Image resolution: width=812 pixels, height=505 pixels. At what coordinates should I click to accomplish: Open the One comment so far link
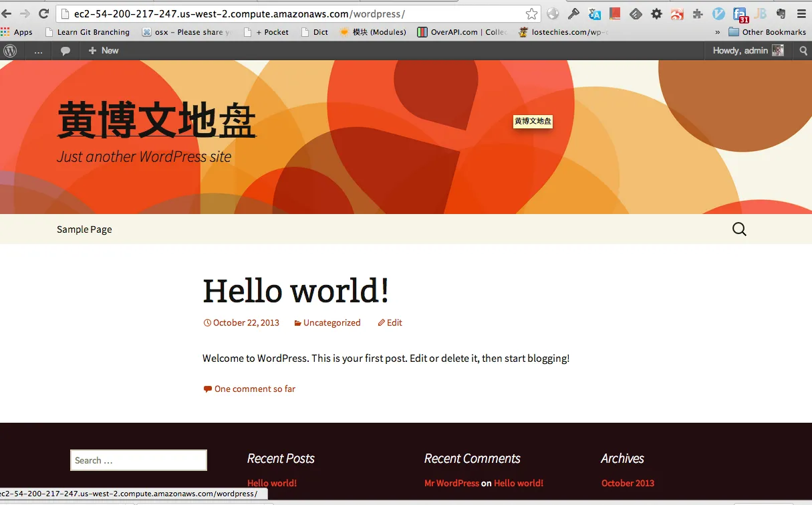tap(249, 389)
